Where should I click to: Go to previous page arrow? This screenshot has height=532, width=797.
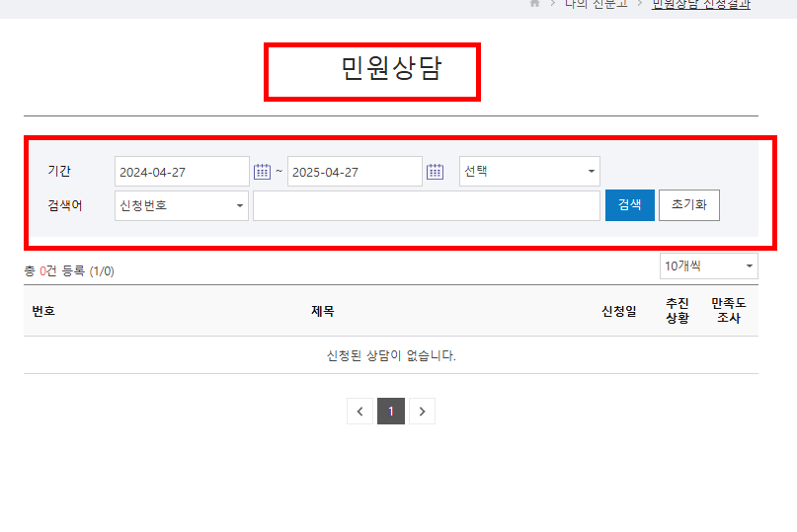click(x=359, y=411)
